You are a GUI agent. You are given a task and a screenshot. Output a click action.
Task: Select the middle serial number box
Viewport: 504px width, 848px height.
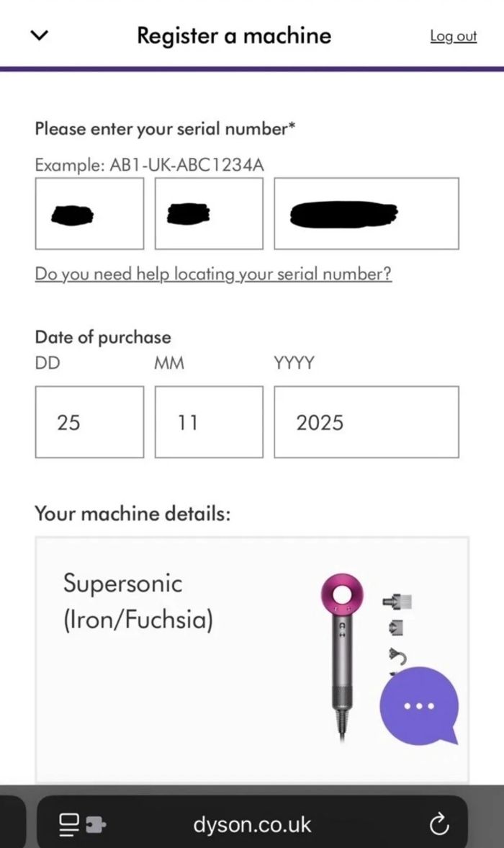tap(208, 213)
